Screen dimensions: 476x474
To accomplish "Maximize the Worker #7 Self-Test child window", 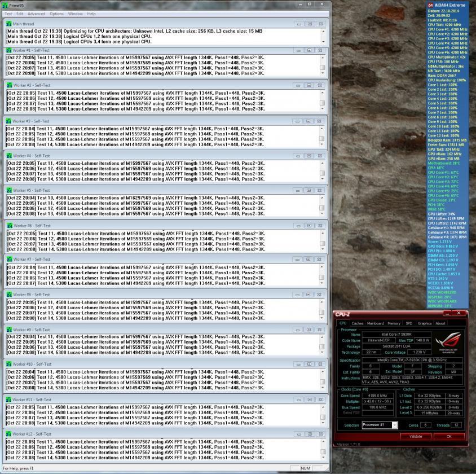I will (x=308, y=260).
